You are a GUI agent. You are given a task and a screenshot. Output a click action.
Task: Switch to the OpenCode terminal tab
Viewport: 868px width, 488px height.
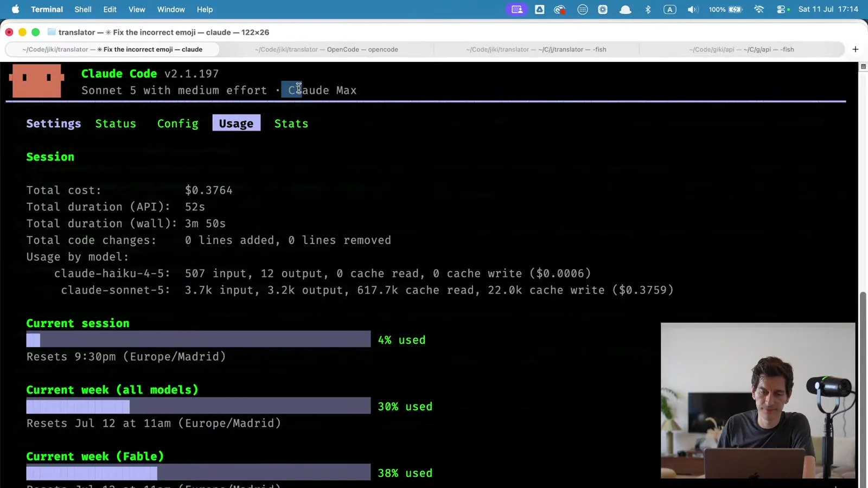click(327, 49)
